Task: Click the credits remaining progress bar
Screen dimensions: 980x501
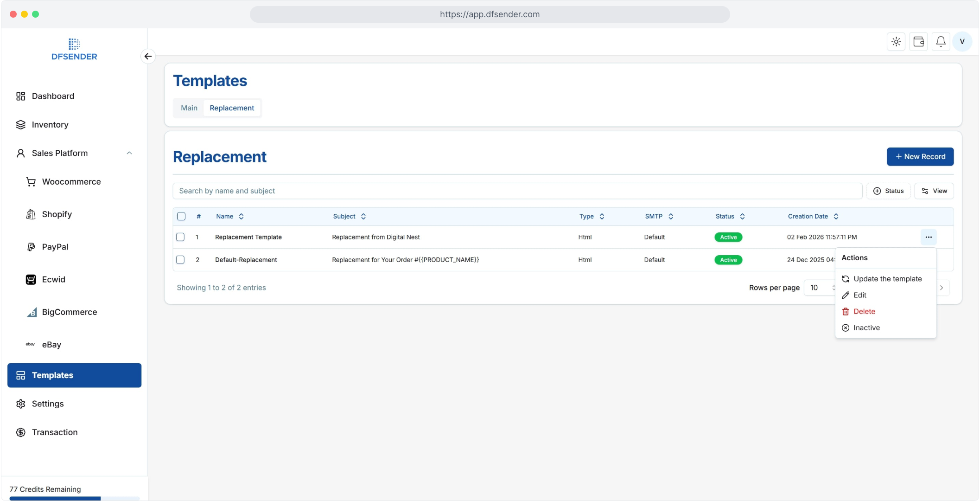Action: coord(74,498)
